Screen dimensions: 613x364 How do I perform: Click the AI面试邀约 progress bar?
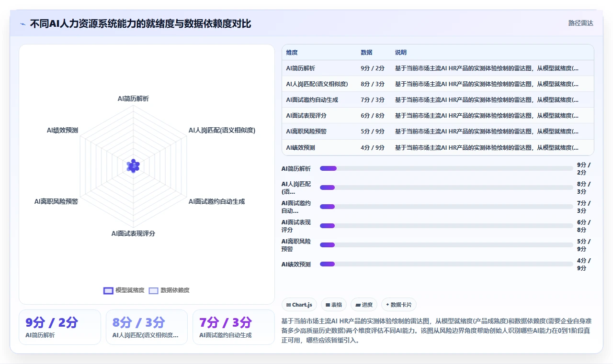click(x=446, y=207)
